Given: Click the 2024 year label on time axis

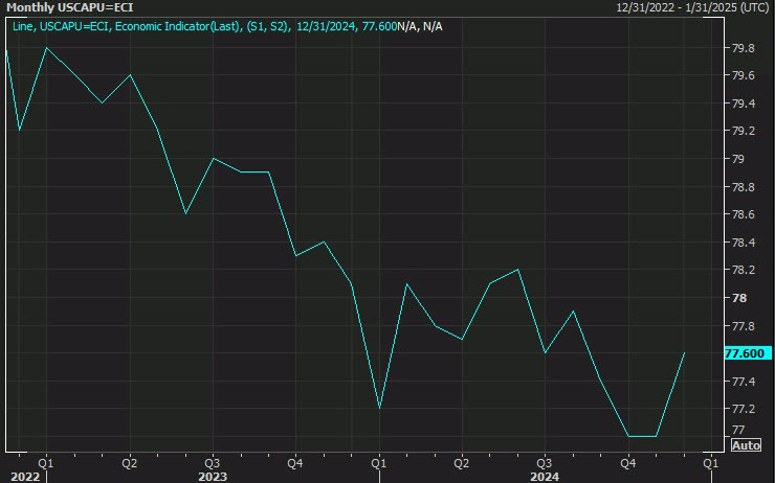Looking at the screenshot, I should tap(545, 477).
